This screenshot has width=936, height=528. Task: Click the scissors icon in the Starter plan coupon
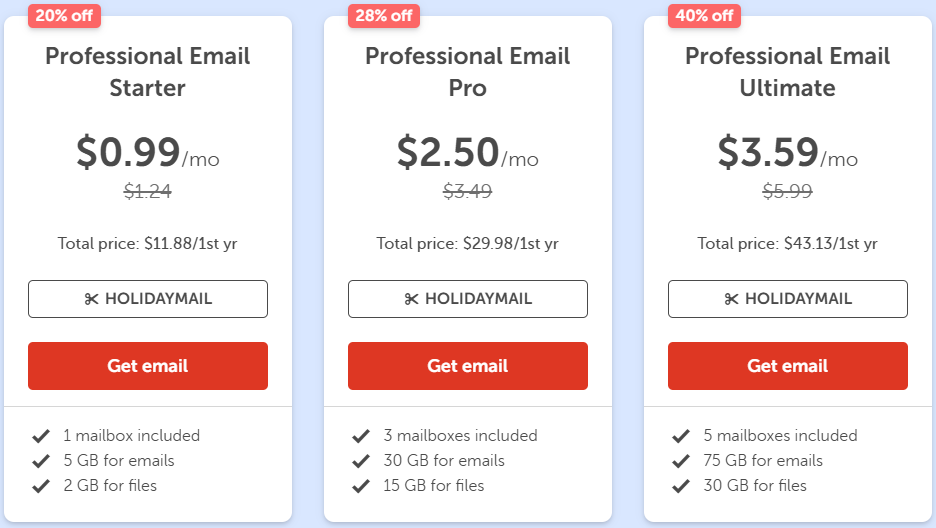92,299
